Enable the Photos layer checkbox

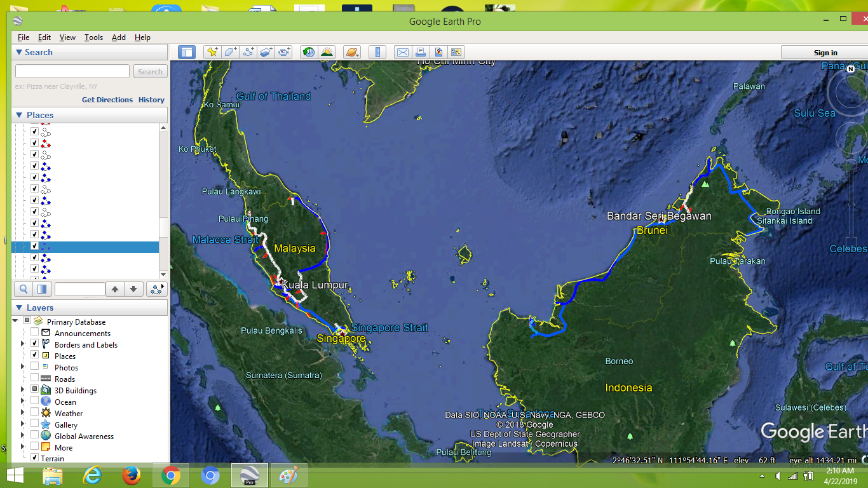tap(34, 367)
